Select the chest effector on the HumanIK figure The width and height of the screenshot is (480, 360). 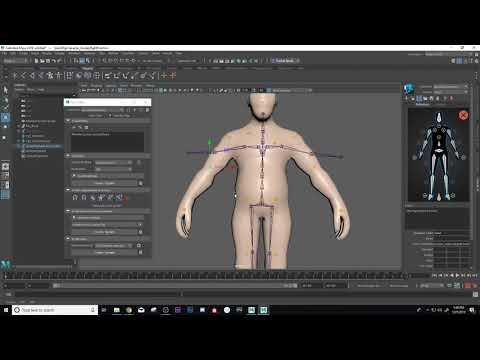[439, 136]
